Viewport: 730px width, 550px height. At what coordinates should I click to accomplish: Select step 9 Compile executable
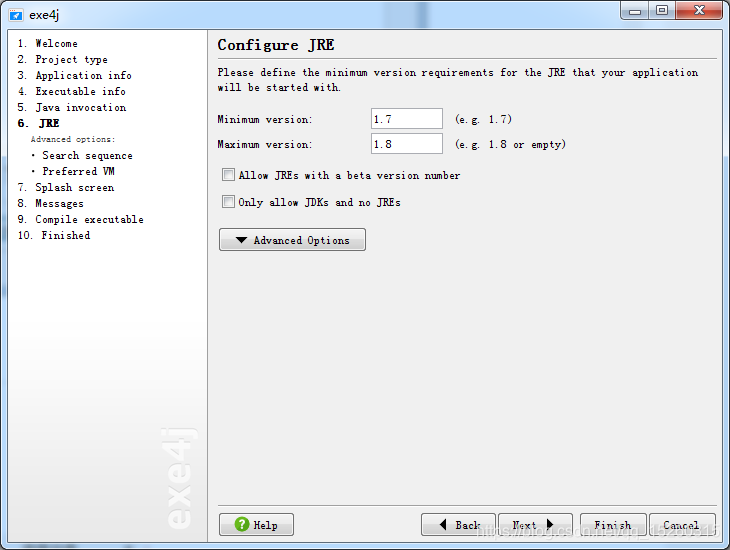pyautogui.click(x=81, y=219)
